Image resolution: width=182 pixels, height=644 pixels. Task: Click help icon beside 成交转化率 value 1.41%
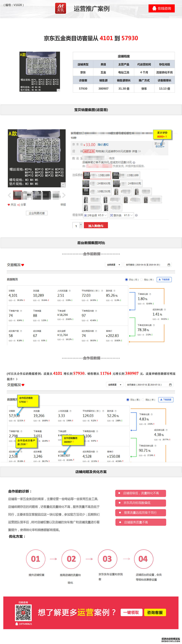point(165,309)
